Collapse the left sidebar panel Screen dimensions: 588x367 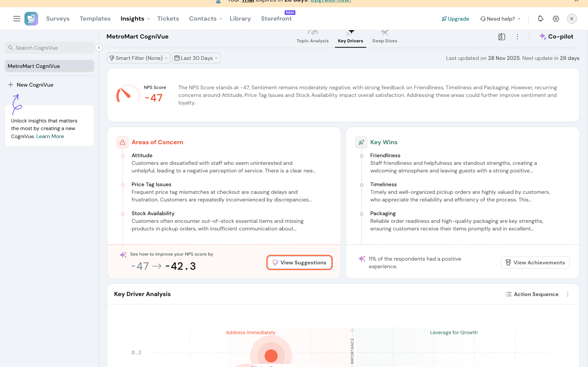point(99,48)
